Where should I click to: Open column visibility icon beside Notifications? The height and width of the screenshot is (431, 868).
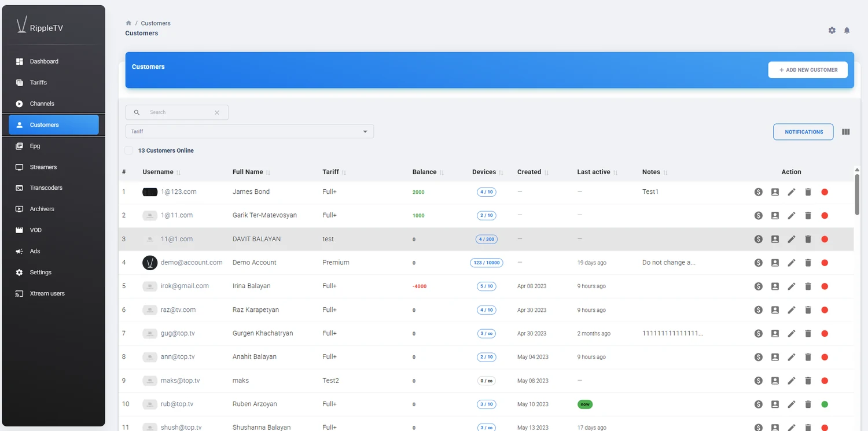846,132
